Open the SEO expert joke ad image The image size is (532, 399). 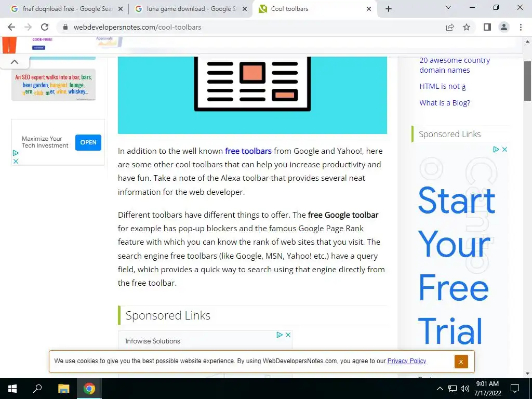[x=54, y=85]
